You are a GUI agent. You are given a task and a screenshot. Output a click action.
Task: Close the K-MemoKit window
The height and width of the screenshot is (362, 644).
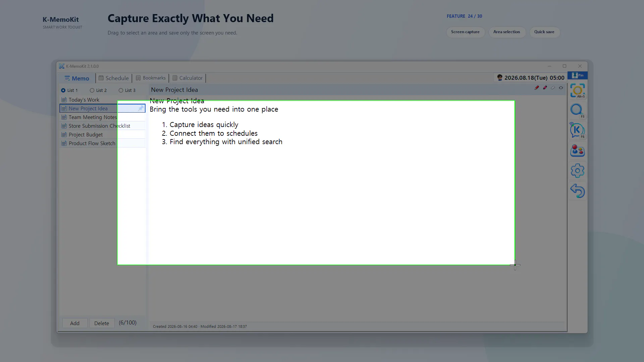(580, 66)
